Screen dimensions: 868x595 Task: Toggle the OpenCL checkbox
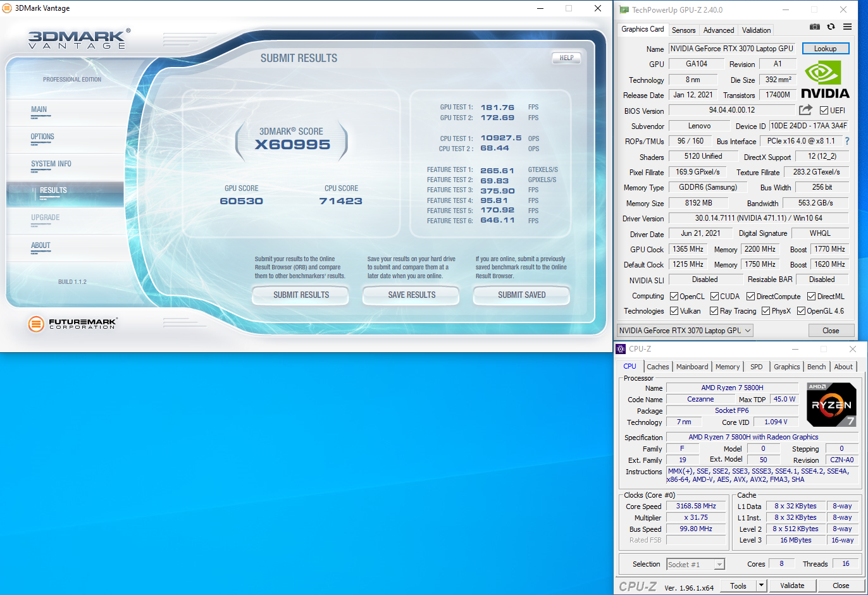coord(674,297)
